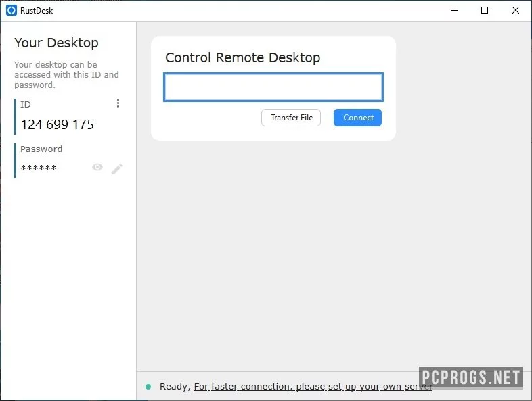Minimize the RustDesk window
The height and width of the screenshot is (401, 532).
point(454,11)
